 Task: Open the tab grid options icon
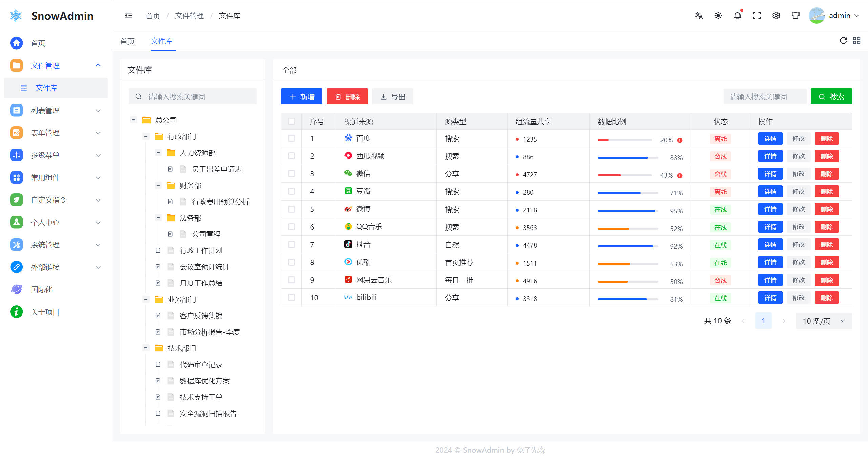pos(856,41)
